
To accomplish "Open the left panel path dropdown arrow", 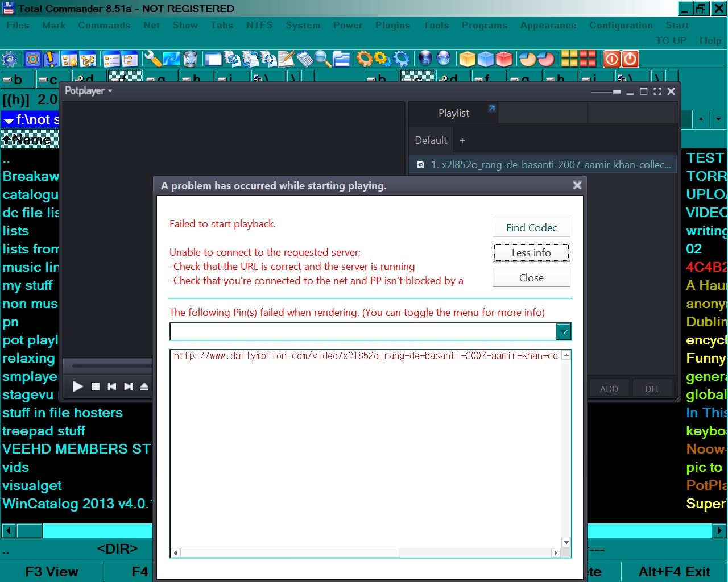I will coord(9,120).
